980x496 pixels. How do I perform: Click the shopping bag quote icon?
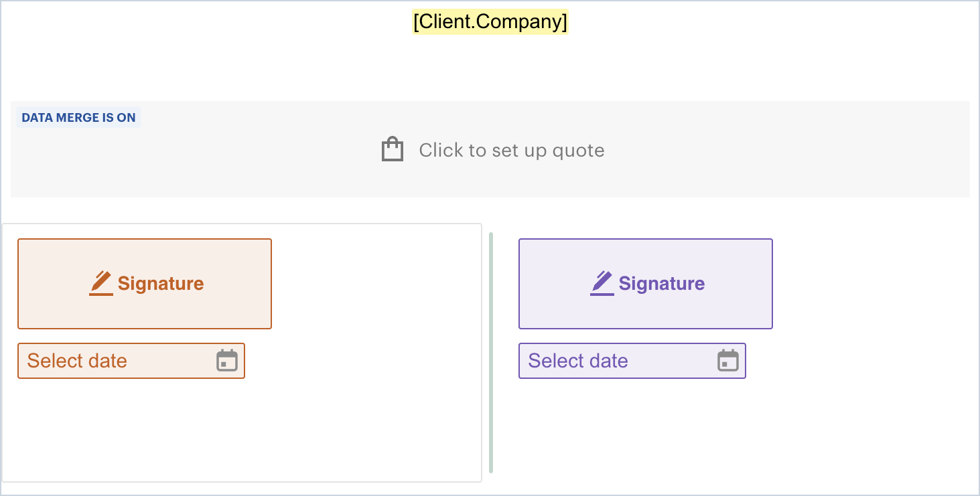[393, 149]
